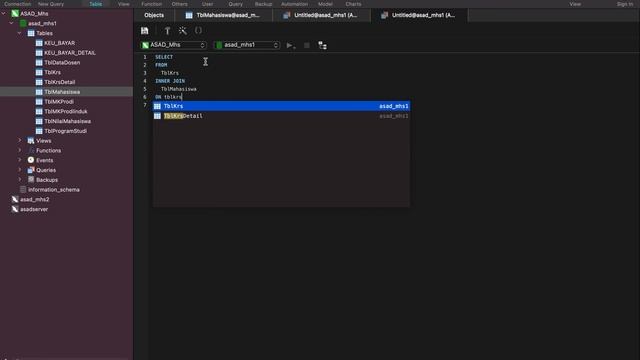Click the User toolbar item
Viewport: 640px width, 360px height.
click(x=207, y=4)
